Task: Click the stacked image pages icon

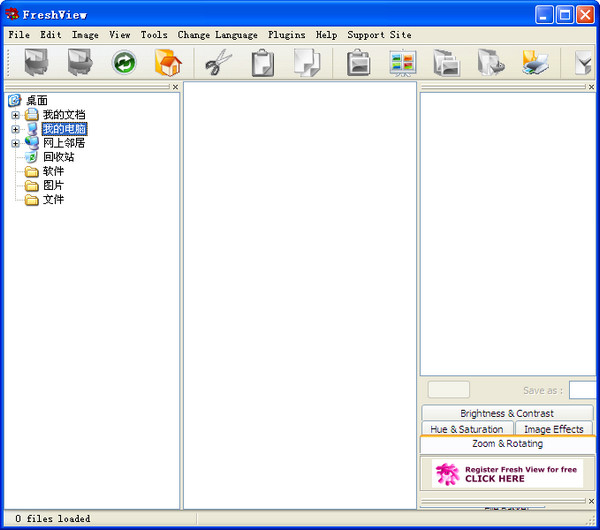Action: pos(447,62)
